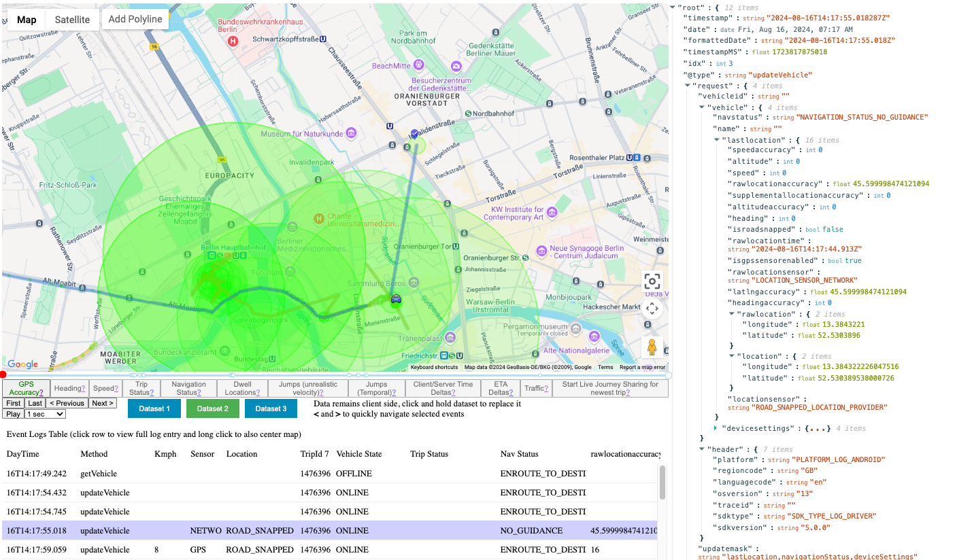This screenshot has height=560, width=957.
Task: Start Live Journey Sharing for newest trip
Action: tap(610, 388)
